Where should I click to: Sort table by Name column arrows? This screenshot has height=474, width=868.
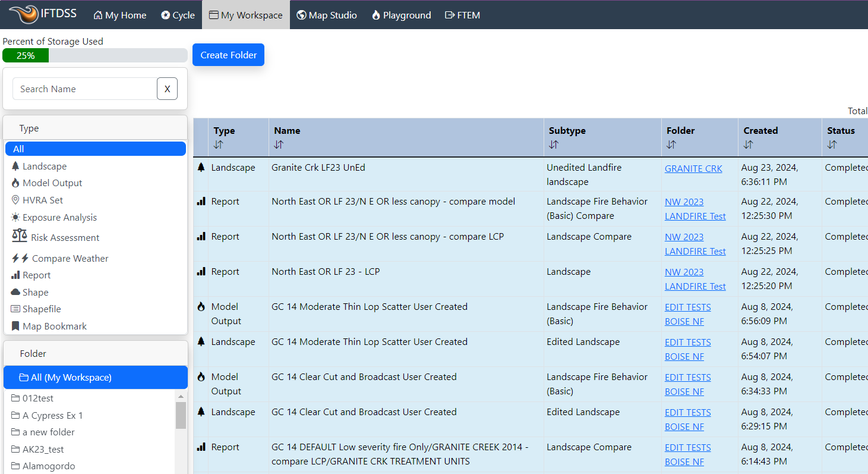[279, 145]
